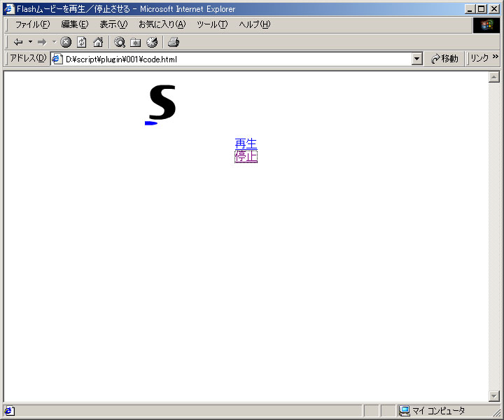Click the マイ コンピュータ zone indicator
The width and height of the screenshot is (504, 420).
[432, 411]
